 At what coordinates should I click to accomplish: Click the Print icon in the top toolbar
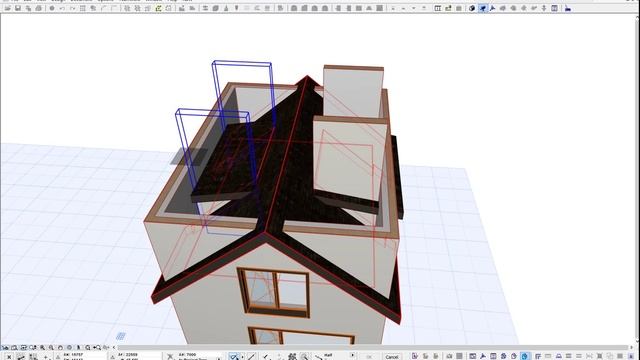click(39, 8)
